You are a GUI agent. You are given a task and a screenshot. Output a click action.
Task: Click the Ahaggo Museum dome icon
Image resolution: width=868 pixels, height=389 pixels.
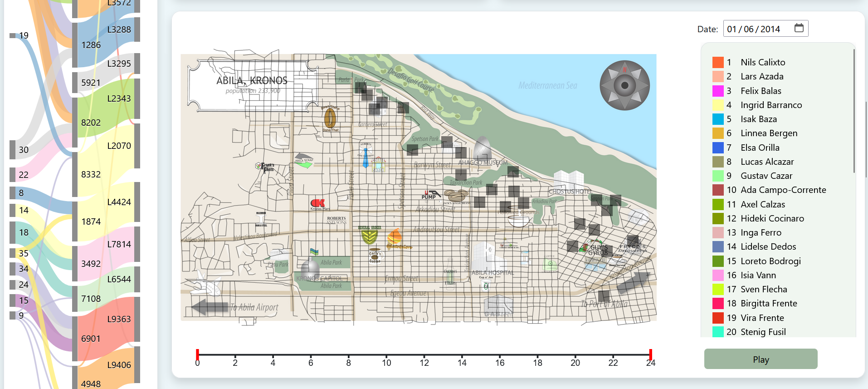pos(483,148)
